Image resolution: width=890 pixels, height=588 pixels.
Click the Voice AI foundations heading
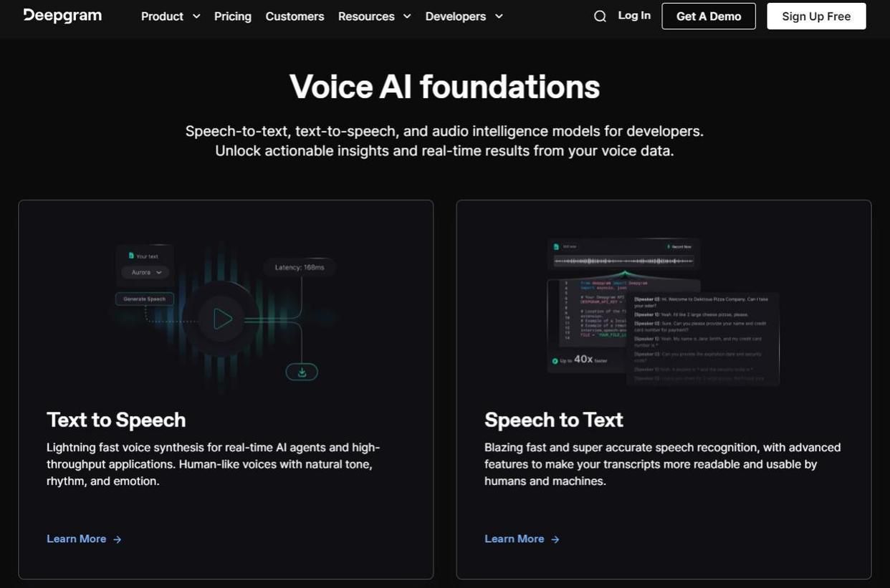[x=444, y=87]
